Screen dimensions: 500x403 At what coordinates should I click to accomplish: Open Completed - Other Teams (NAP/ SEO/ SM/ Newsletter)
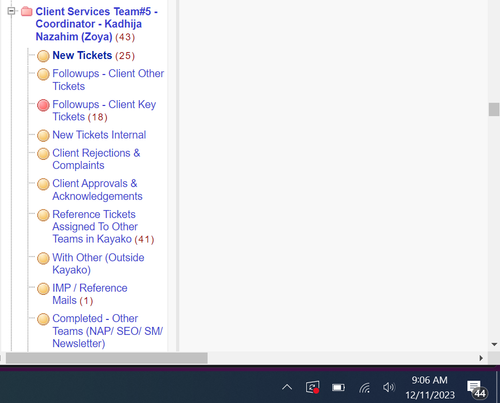pyautogui.click(x=107, y=331)
